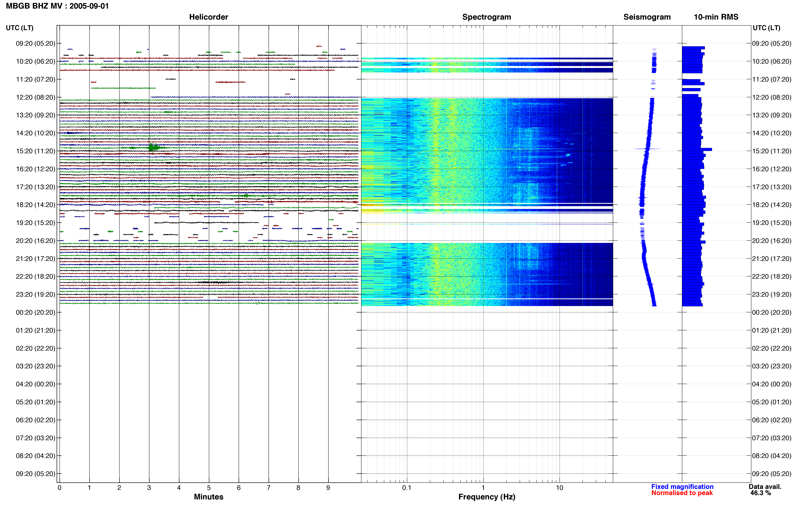Select left time label 18:20 (14:20)
The width and height of the screenshot is (812, 508).
pos(36,205)
